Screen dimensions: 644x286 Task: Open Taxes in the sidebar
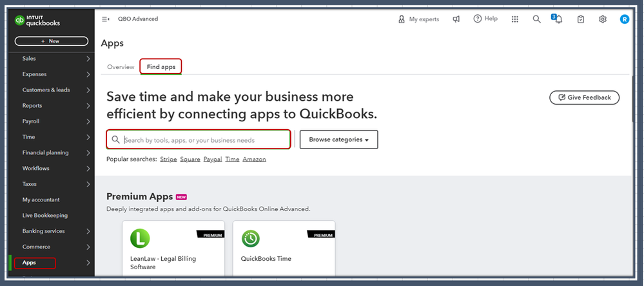pyautogui.click(x=29, y=184)
